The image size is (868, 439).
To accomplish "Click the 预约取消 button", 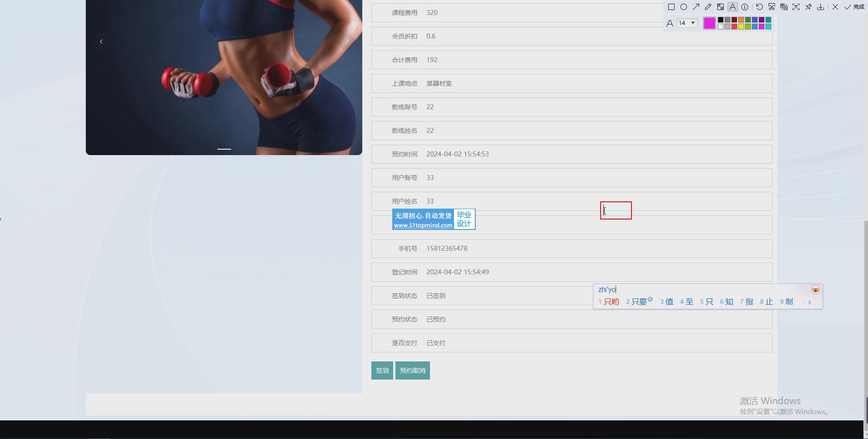I will pyautogui.click(x=413, y=371).
